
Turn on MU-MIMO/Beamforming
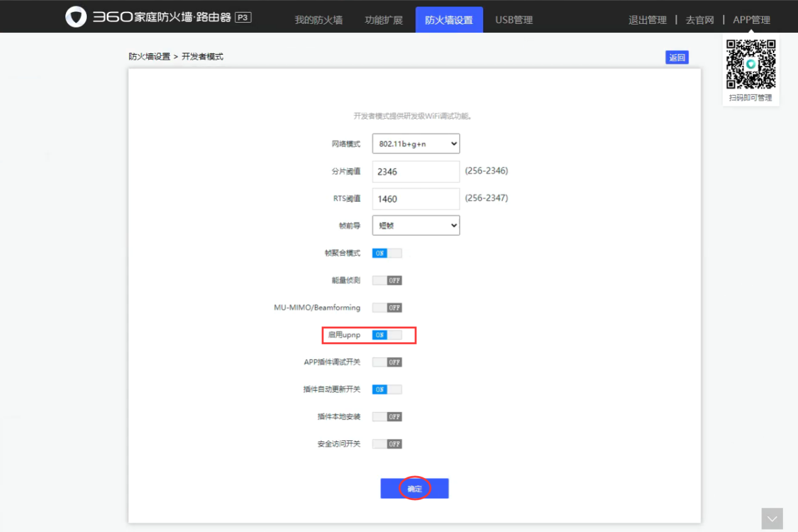click(387, 308)
